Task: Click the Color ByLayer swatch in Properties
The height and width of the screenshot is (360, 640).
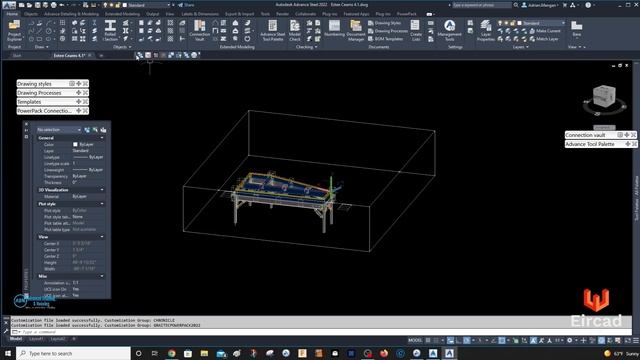Action: tap(75, 144)
